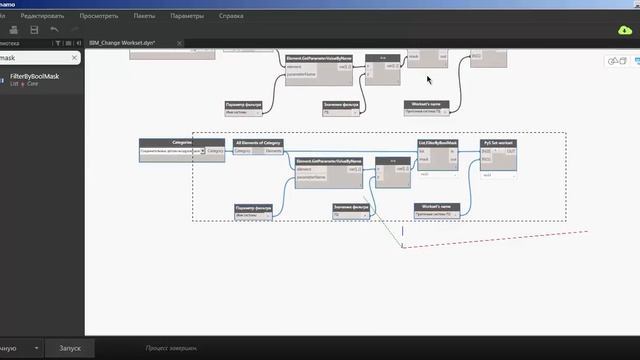640x360 pixels.
Task: Open the Справка menu
Action: tap(231, 16)
